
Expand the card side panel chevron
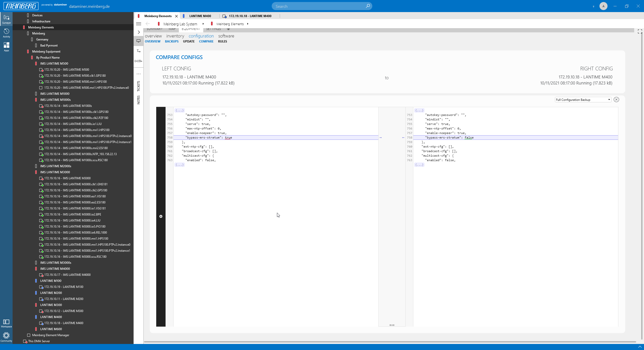139,32
